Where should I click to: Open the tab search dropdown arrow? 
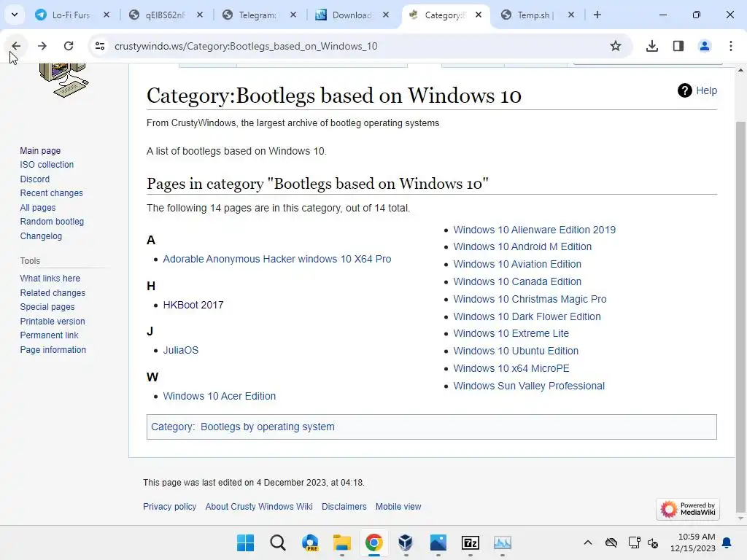15,15
